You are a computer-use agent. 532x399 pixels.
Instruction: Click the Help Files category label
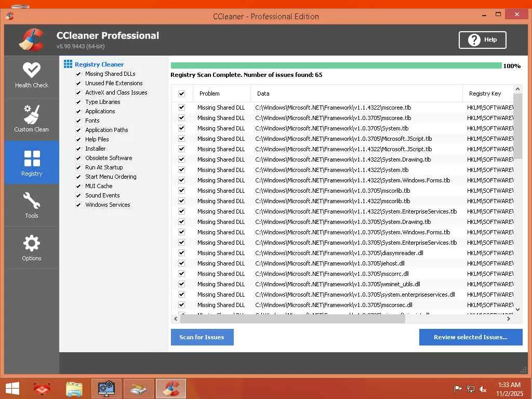click(97, 139)
